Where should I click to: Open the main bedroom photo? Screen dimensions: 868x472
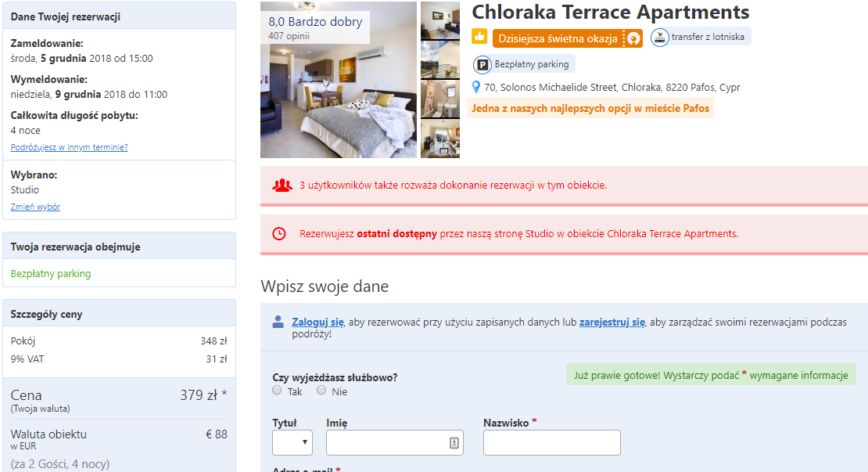[x=339, y=80]
